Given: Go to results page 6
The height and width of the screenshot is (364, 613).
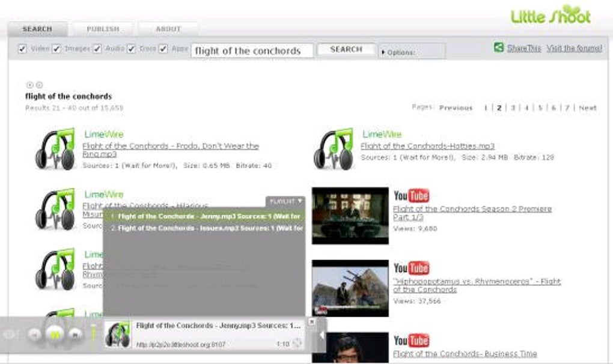Looking at the screenshot, I should 554,108.
